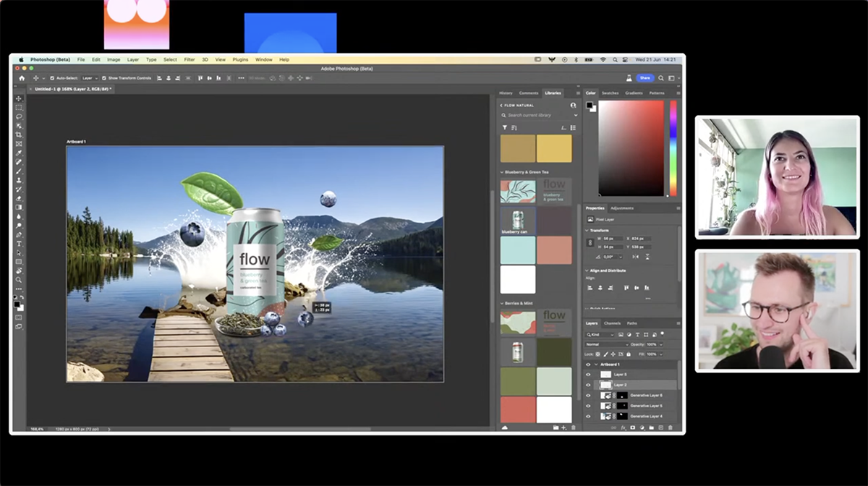Select the Eyedropper tool

pyautogui.click(x=19, y=152)
